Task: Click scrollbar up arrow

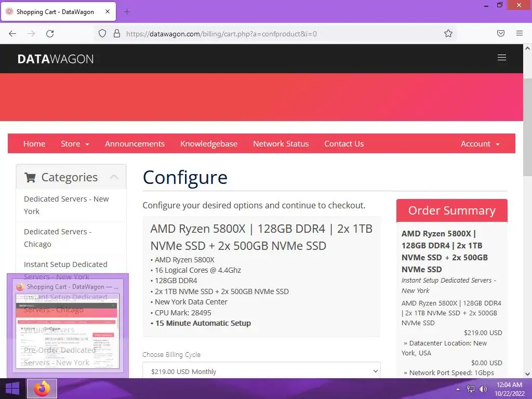Action: click(x=527, y=48)
